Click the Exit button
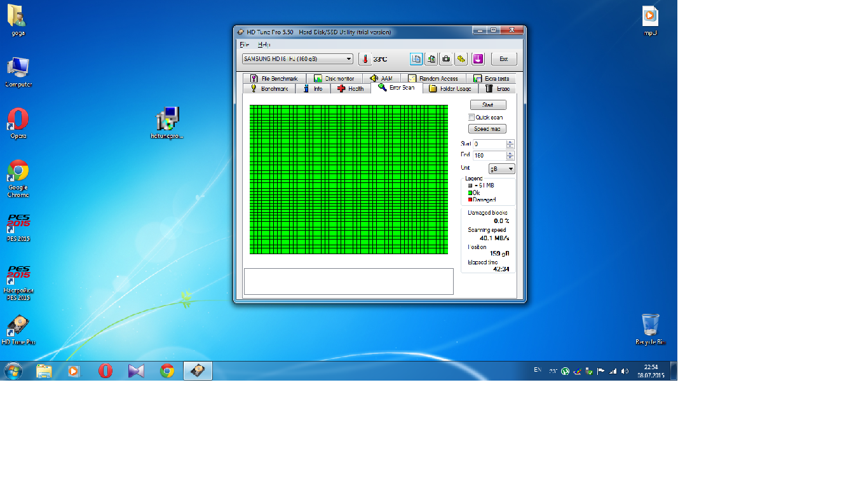 pos(503,59)
